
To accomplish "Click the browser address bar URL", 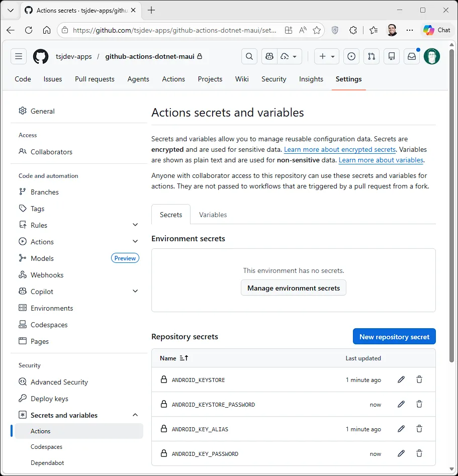I will [x=174, y=30].
